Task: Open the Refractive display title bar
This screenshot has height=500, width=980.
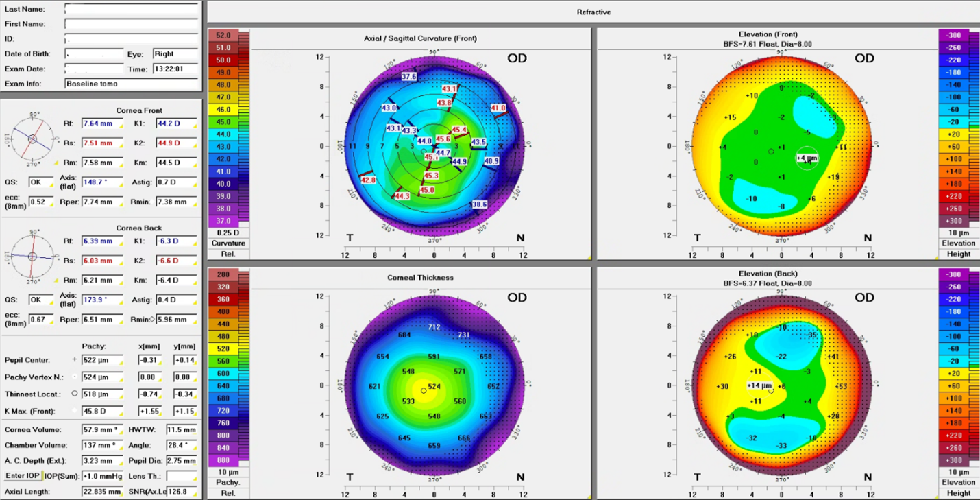Action: [x=593, y=12]
